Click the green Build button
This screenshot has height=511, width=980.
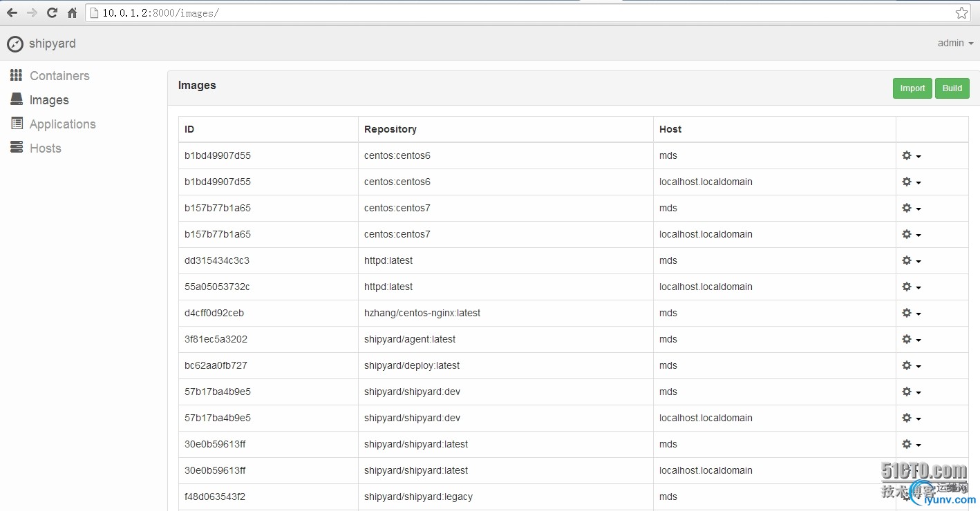click(952, 88)
